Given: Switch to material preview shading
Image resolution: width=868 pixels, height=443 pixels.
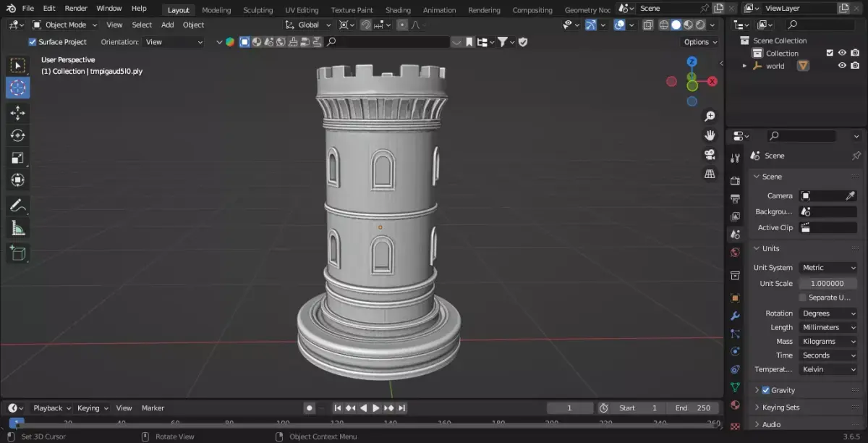Looking at the screenshot, I should pos(688,25).
